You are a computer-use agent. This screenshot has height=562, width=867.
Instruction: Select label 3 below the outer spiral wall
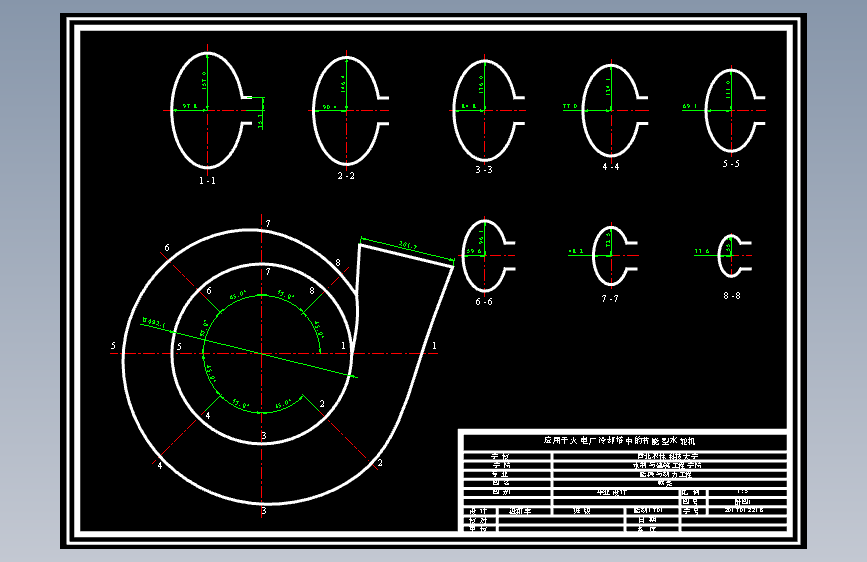click(x=264, y=511)
